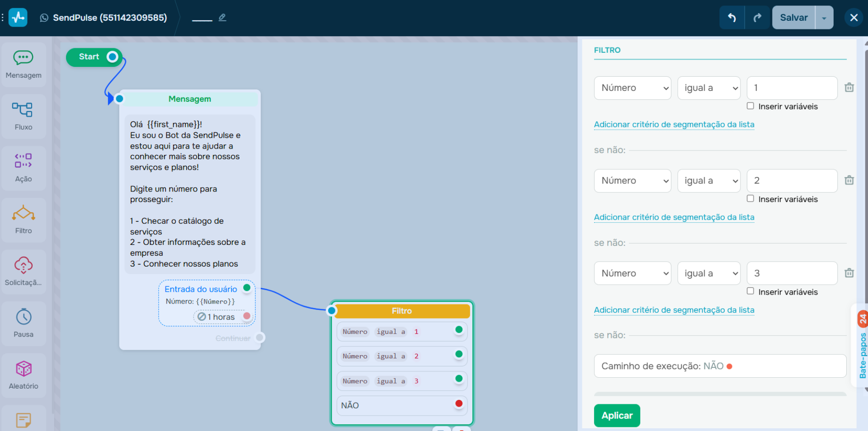Select the Mensagem block in the sidebar
The height and width of the screenshot is (431, 868).
(24, 65)
